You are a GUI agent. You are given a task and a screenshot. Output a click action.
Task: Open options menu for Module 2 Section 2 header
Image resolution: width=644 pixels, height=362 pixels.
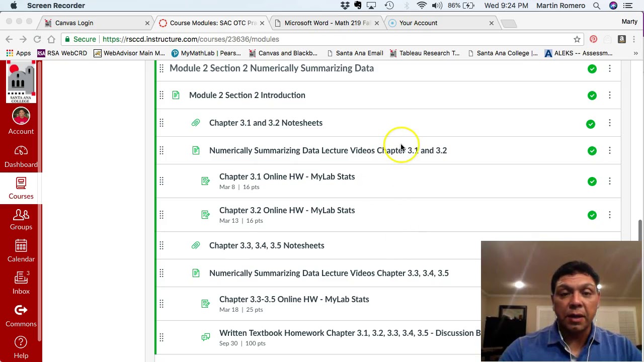click(x=610, y=68)
